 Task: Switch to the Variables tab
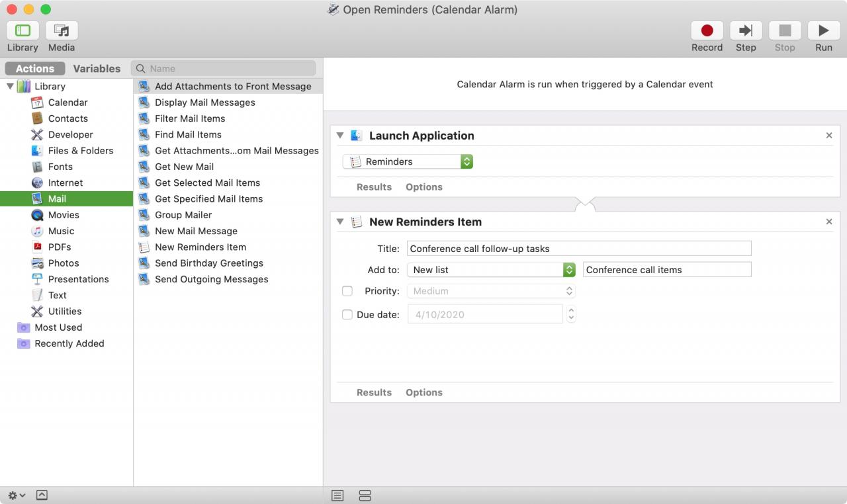[97, 68]
